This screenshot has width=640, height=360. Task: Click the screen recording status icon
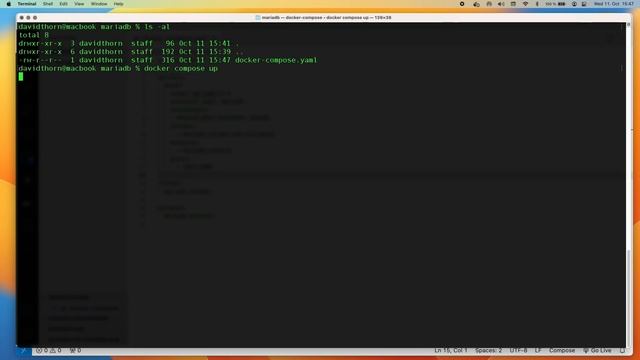coord(462,4)
